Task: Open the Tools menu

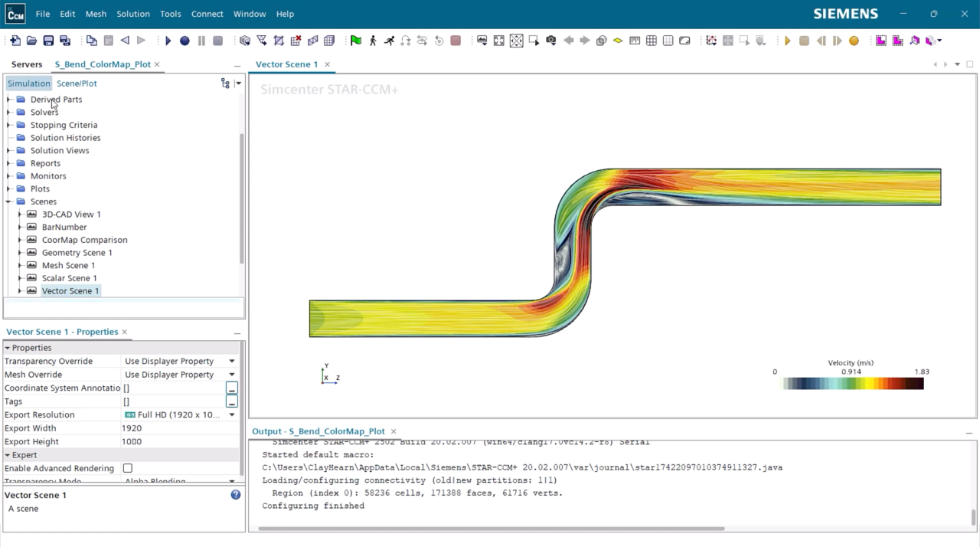Action: (170, 14)
